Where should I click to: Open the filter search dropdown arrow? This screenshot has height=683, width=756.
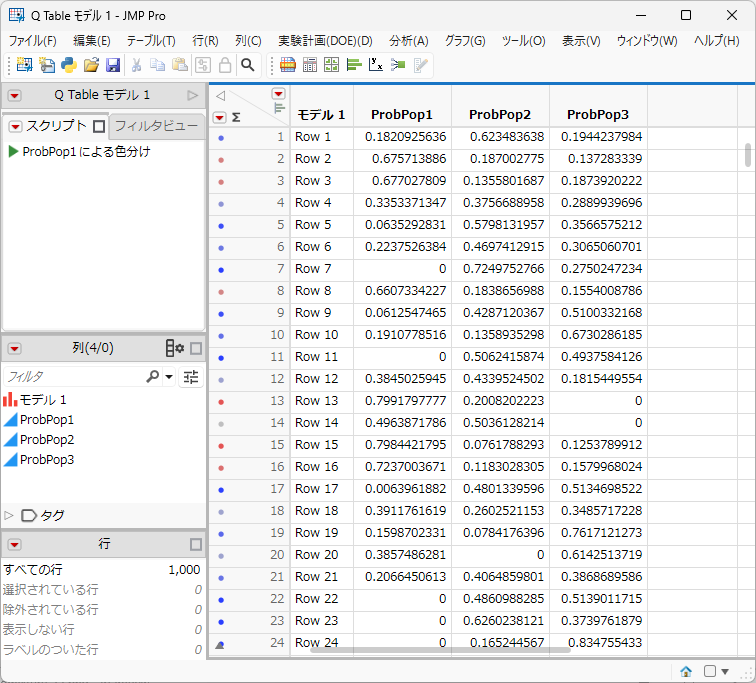pos(169,376)
